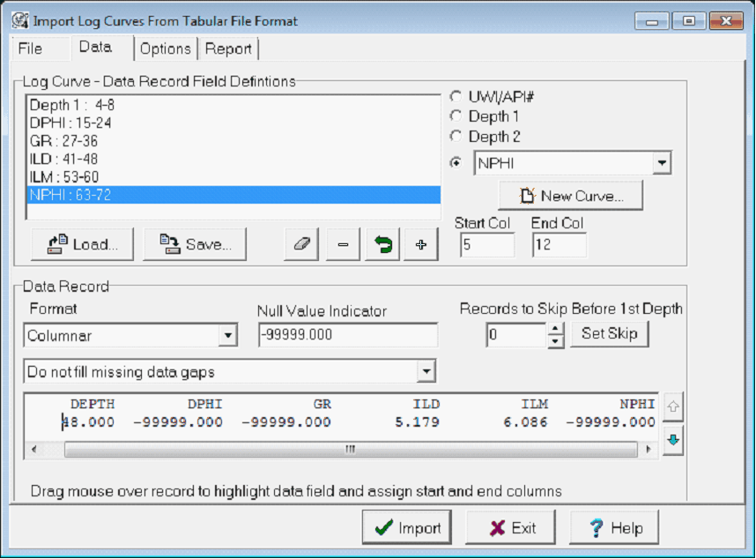Select the UWI/API# radio button
756x559 pixels.
pyautogui.click(x=456, y=95)
